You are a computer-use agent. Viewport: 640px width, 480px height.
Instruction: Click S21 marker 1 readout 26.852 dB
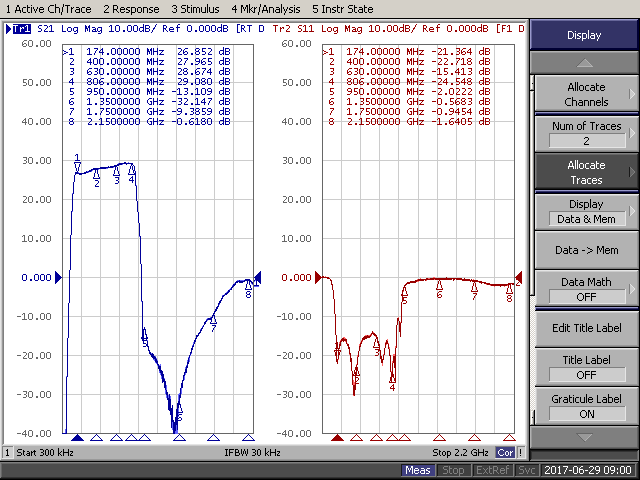click(x=203, y=52)
